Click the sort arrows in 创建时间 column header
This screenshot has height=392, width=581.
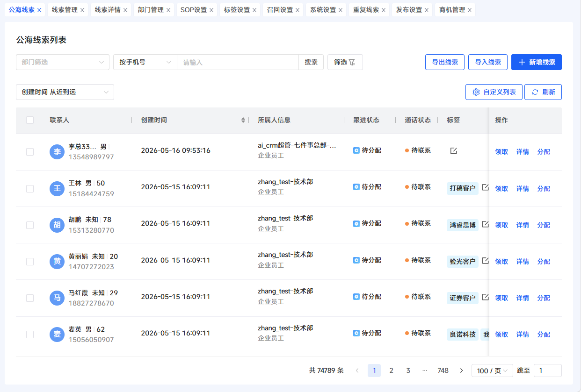pos(243,120)
